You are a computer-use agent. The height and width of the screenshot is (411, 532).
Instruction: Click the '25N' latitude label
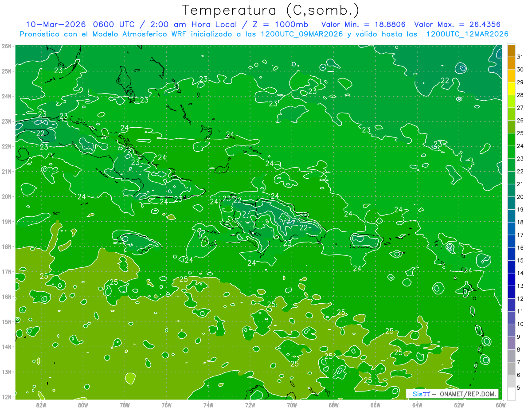coord(7,71)
